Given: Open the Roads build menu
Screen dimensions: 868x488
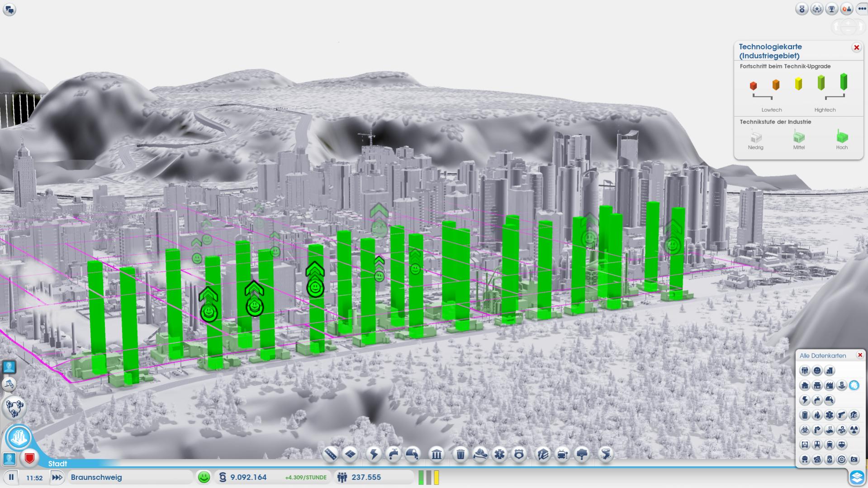Looking at the screenshot, I should pyautogui.click(x=331, y=454).
